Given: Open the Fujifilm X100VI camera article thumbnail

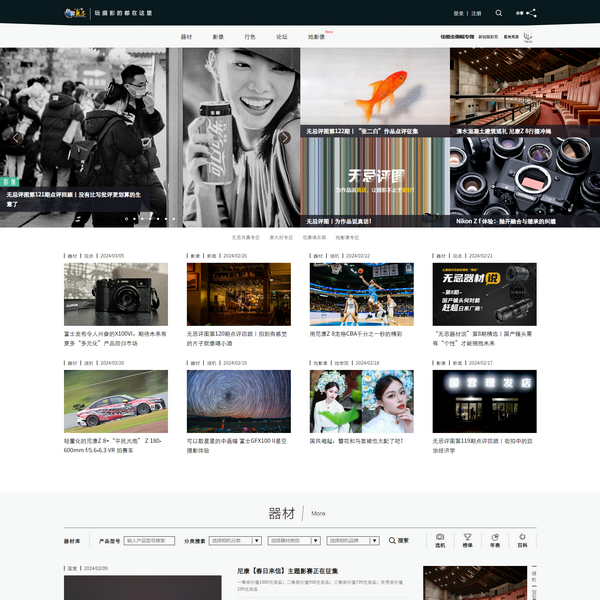Looking at the screenshot, I should (102, 294).
